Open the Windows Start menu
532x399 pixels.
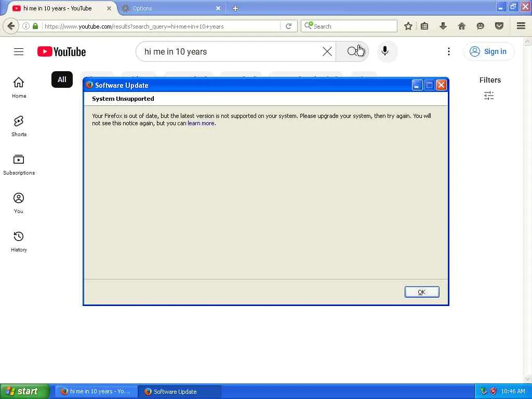pos(25,391)
